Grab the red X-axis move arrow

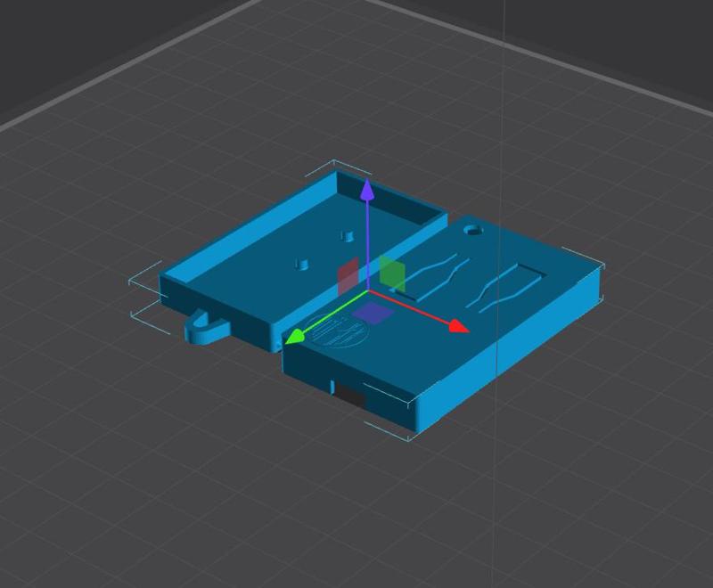tap(459, 327)
